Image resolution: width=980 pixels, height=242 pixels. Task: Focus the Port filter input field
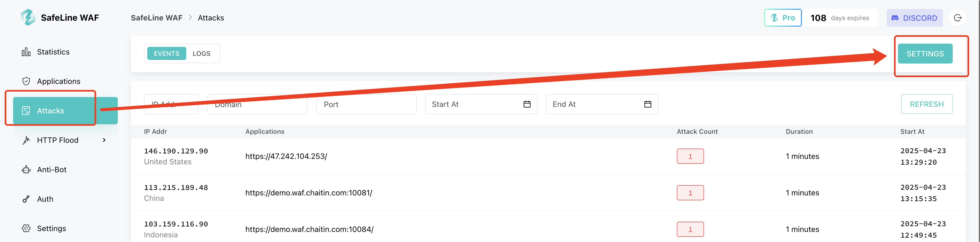point(366,104)
